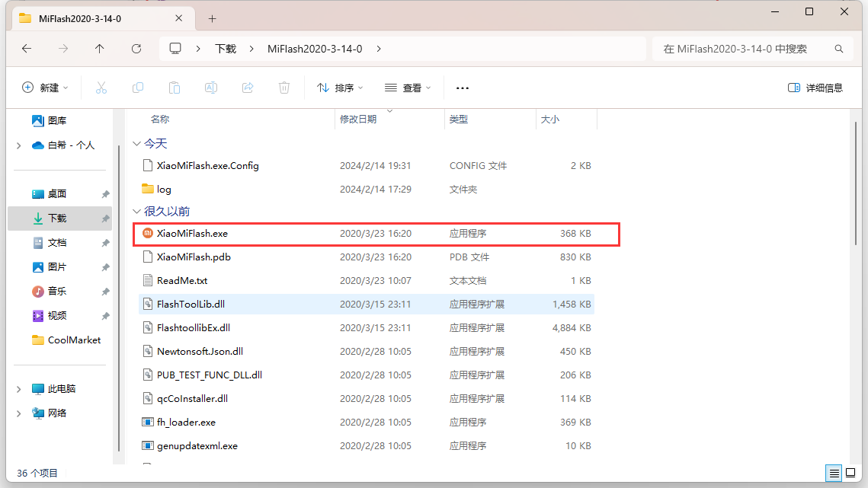
Task: Click the MiFlash2020-3-14-0 tab
Action: click(103, 19)
